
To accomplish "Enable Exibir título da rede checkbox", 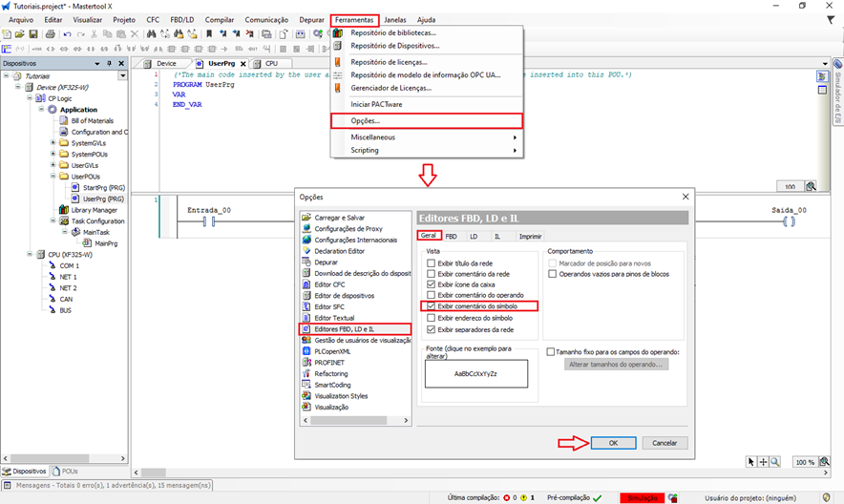I will (431, 262).
